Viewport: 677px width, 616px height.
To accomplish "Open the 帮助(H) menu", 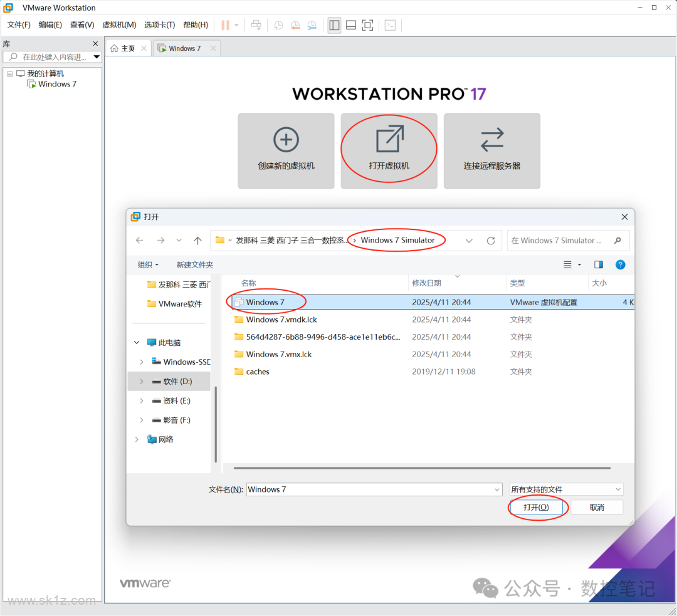I will point(196,24).
